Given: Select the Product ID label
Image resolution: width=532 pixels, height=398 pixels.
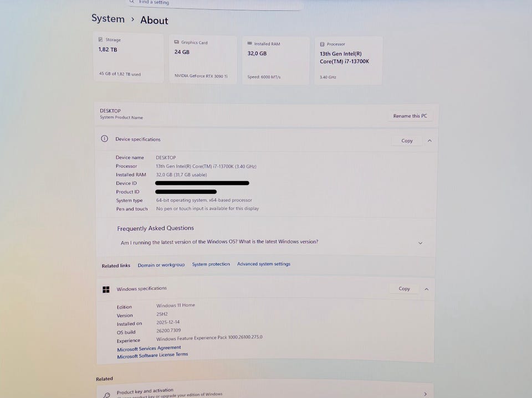Looking at the screenshot, I should [127, 192].
